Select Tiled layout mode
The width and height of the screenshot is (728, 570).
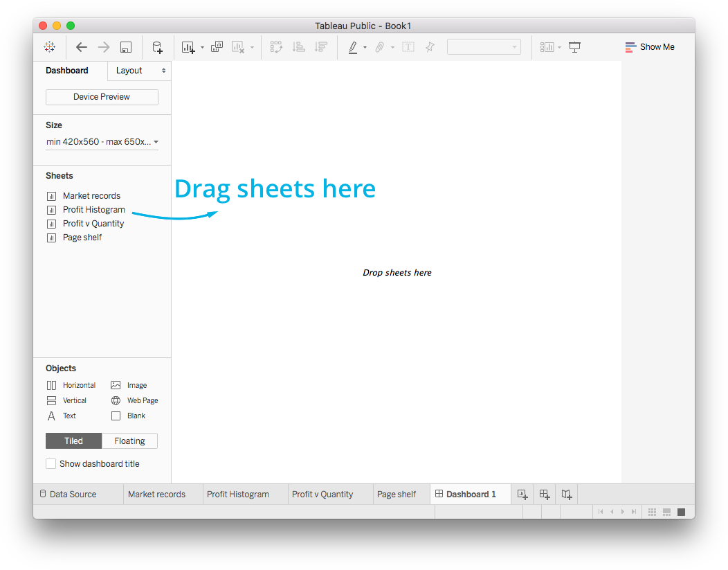tap(73, 441)
